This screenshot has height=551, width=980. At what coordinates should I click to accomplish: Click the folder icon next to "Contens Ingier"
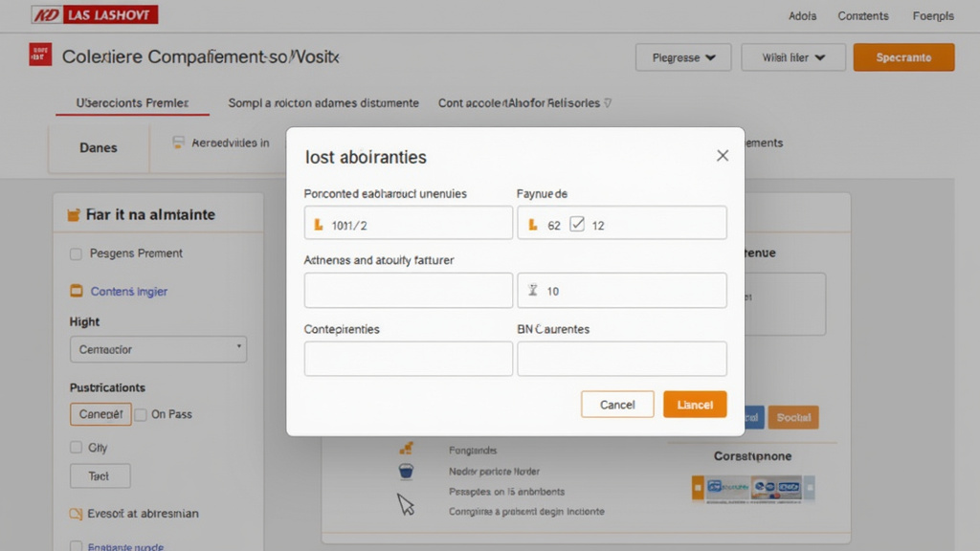(78, 288)
